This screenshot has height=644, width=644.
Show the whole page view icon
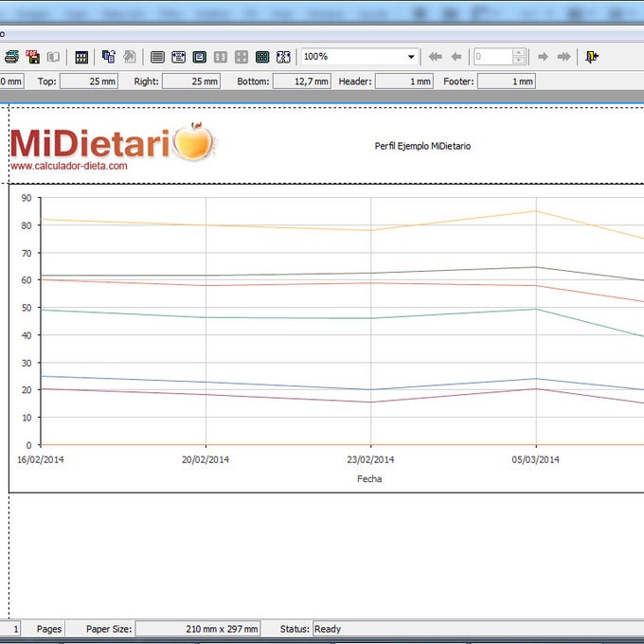click(200, 57)
